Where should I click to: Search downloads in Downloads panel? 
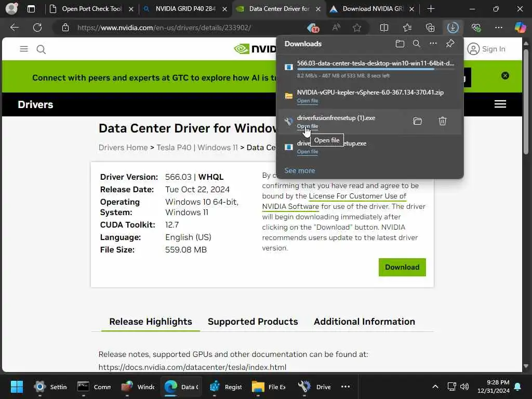point(417,44)
